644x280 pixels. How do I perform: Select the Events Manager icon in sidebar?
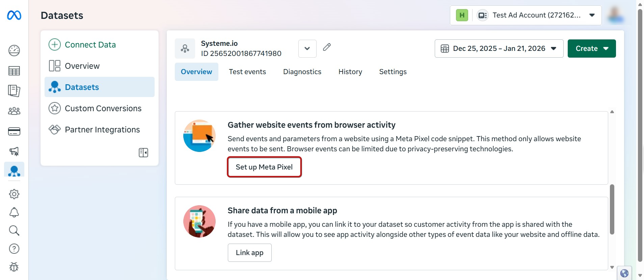tap(14, 170)
